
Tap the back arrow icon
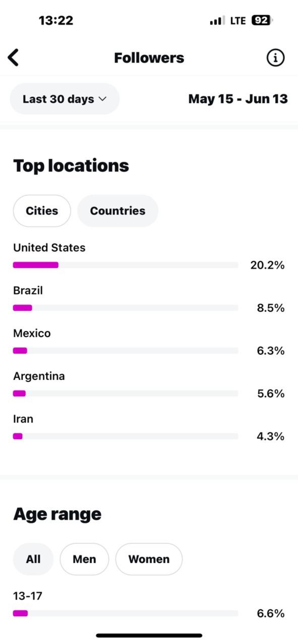13,57
